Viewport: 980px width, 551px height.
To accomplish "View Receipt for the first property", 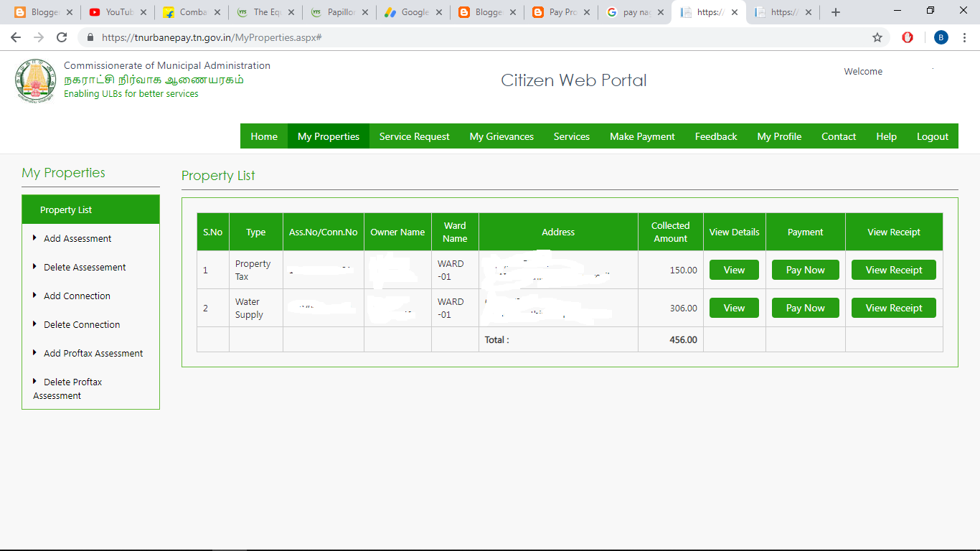I will coord(893,270).
